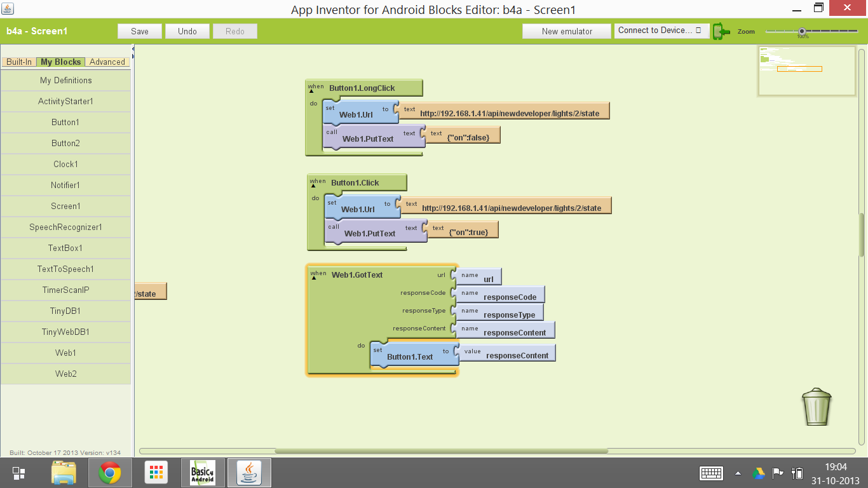Open Web2 block drawer
Screen dimensions: 868x488
point(65,374)
